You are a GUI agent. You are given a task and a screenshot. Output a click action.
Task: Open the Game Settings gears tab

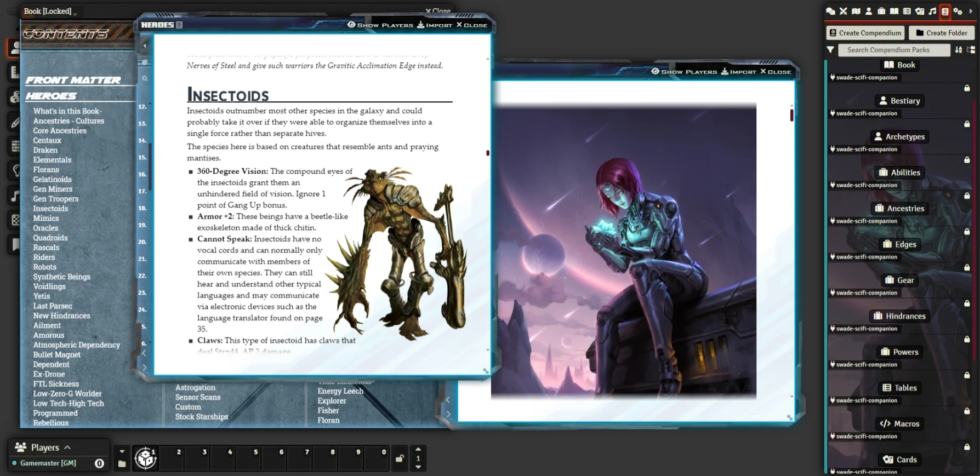[x=958, y=11]
